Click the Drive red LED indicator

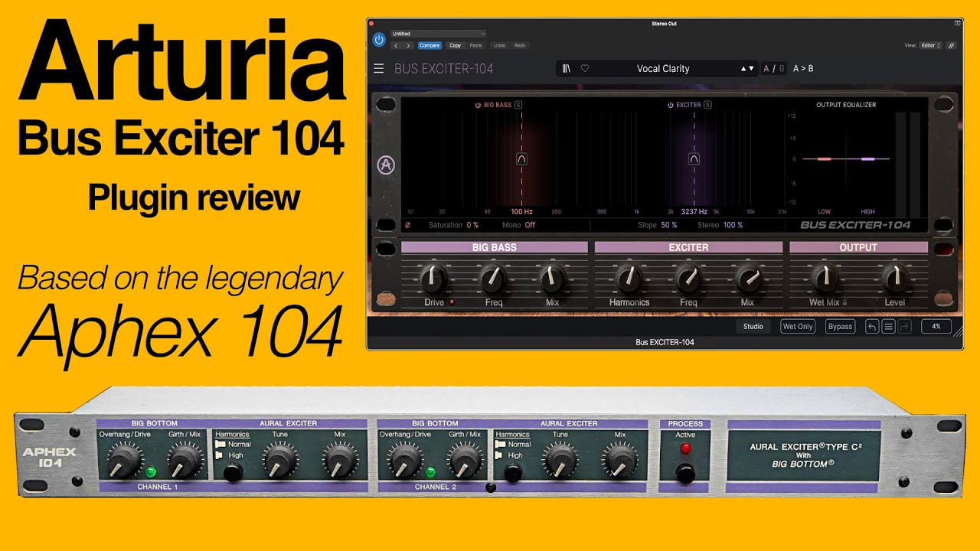click(x=452, y=303)
